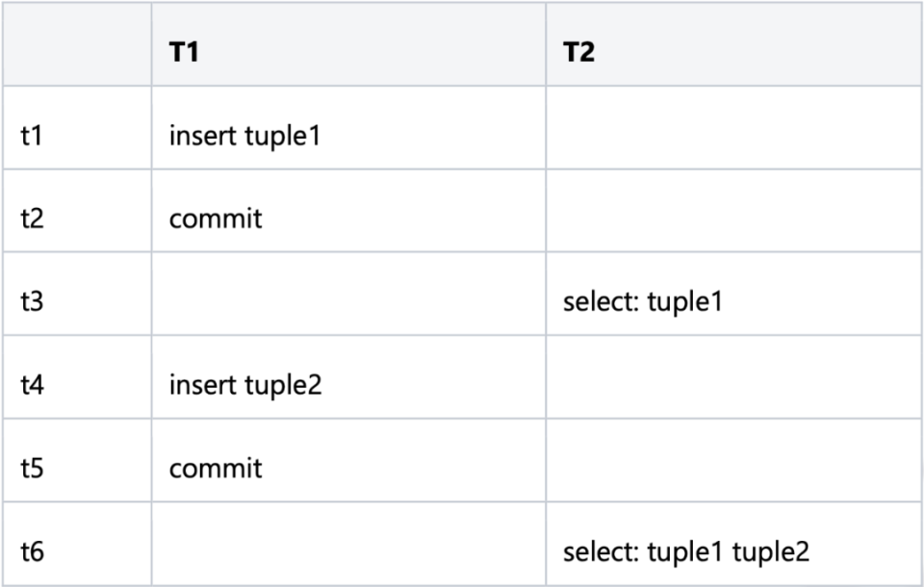Click the empty T2 cell in row t4

pos(733,386)
